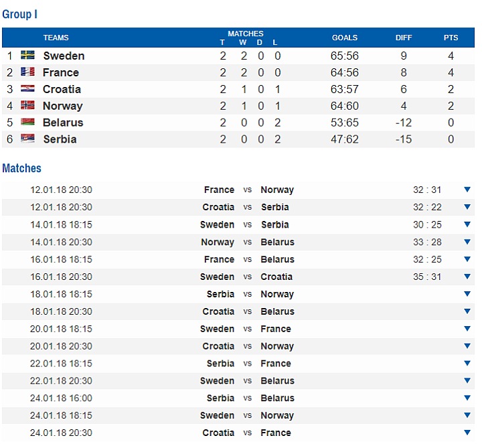
Task: Select Belarus team name in standings
Action: point(63,123)
